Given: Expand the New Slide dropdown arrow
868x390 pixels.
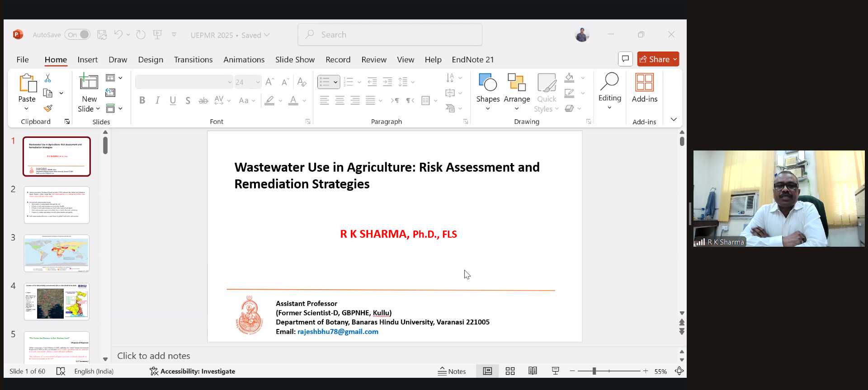Looking at the screenshot, I should [x=98, y=109].
